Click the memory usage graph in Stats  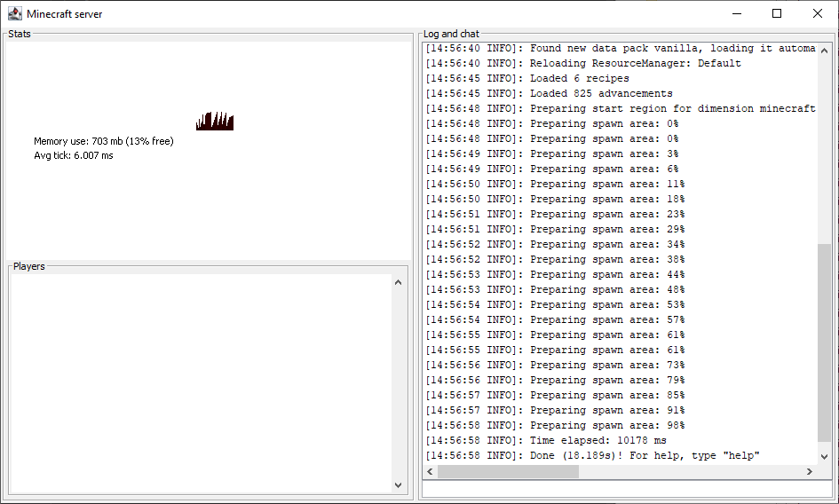click(x=215, y=121)
